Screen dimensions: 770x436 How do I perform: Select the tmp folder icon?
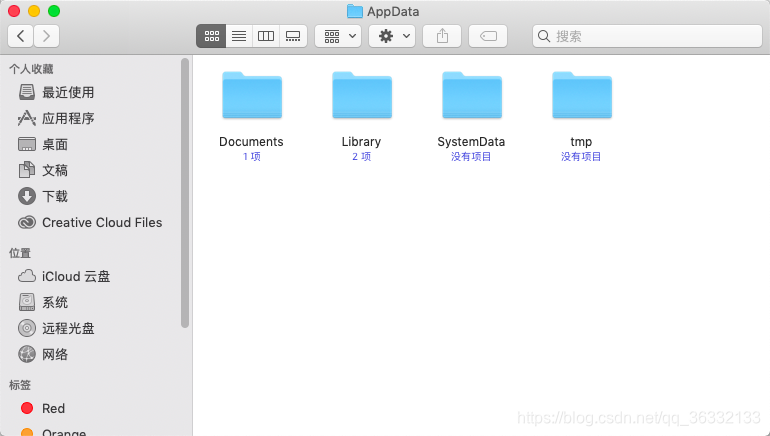(582, 95)
